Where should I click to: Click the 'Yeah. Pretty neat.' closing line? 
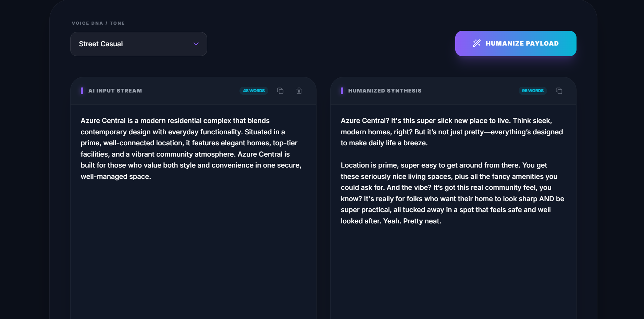pyautogui.click(x=412, y=221)
